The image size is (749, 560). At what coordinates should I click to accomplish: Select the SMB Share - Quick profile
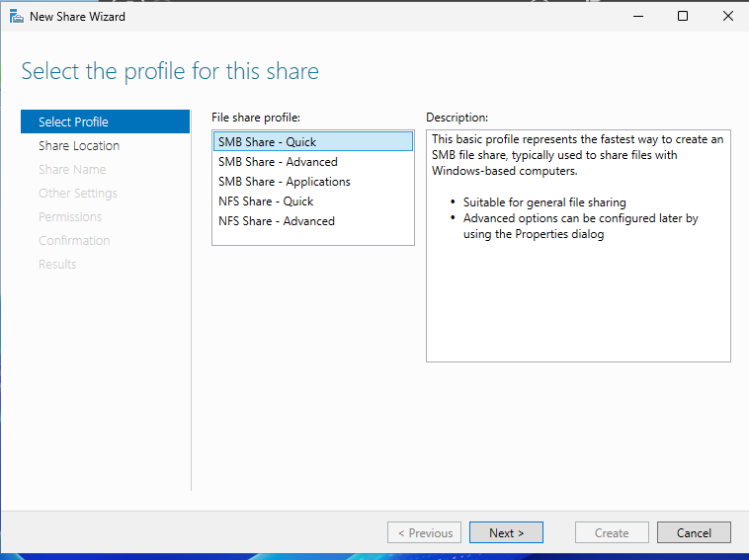coord(313,142)
